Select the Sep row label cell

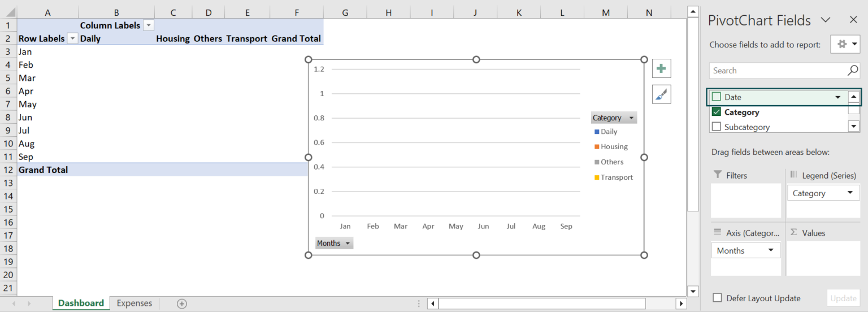(x=47, y=157)
